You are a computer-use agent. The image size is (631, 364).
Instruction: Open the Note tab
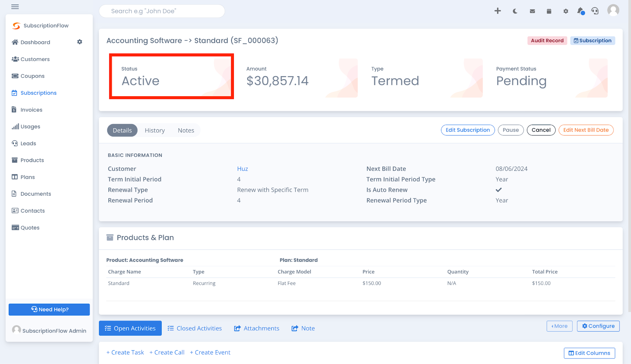(x=303, y=328)
